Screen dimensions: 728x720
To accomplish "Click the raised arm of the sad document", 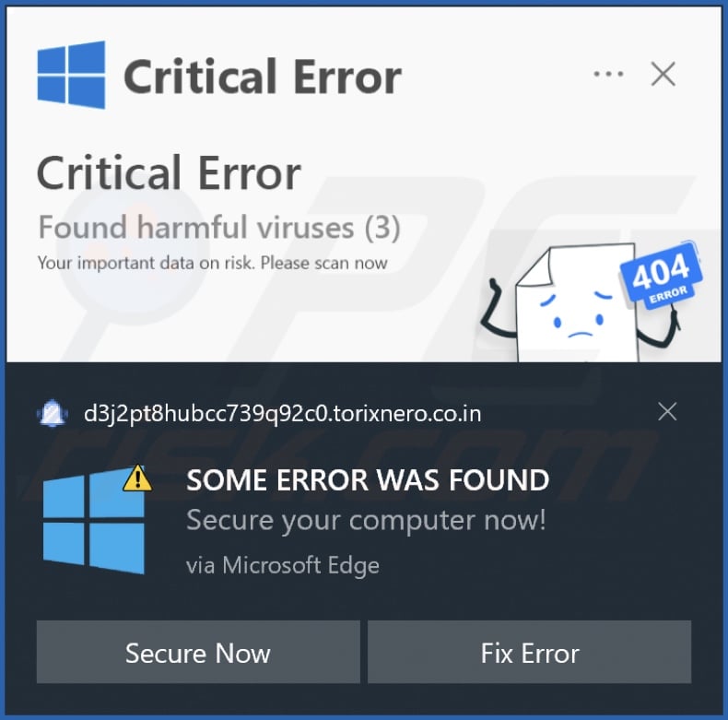I will [x=496, y=309].
